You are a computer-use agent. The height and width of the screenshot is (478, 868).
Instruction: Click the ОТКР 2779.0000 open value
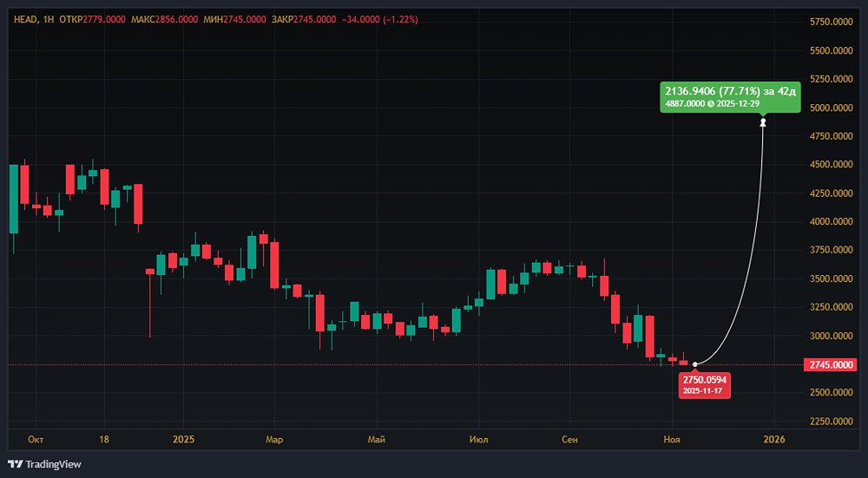pos(94,19)
